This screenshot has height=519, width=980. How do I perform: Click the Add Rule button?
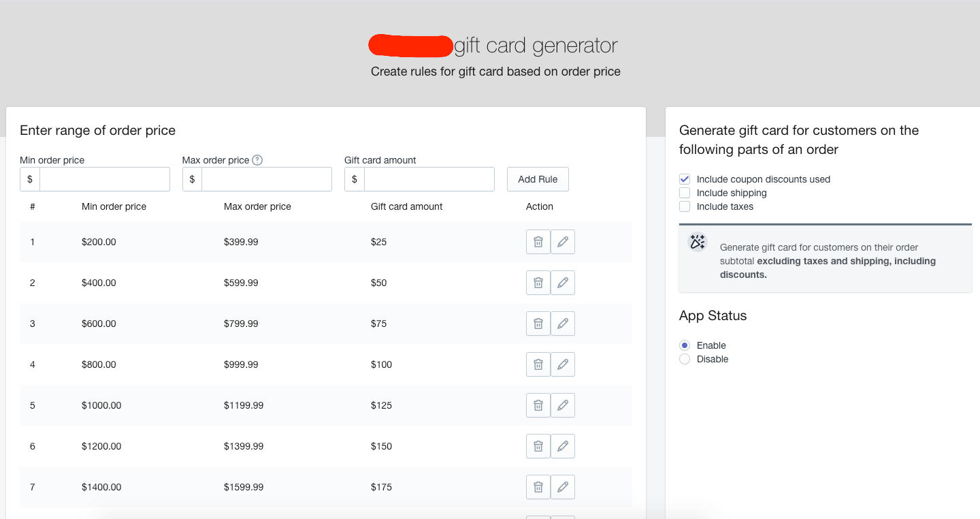coord(538,179)
